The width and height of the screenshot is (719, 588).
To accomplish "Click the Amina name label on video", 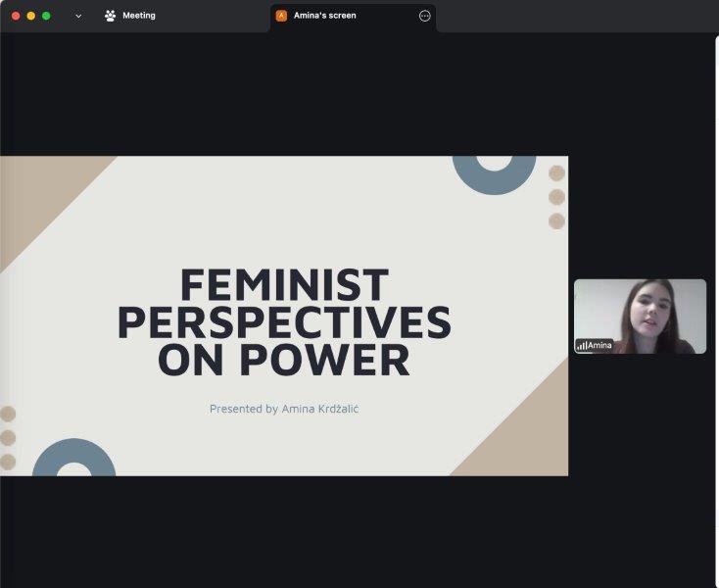I will click(599, 345).
